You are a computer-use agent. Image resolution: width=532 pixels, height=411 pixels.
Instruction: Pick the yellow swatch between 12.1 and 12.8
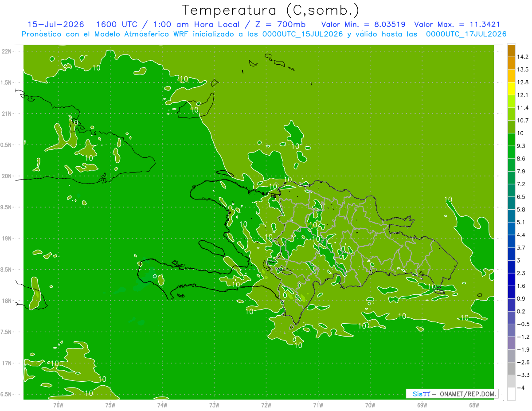[x=511, y=89]
